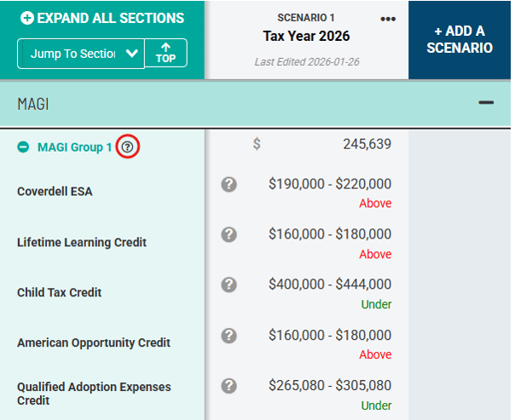Select the Scenario 1 Tax Year 2026 tab
Screen dimensions: 515x420
tap(306, 36)
